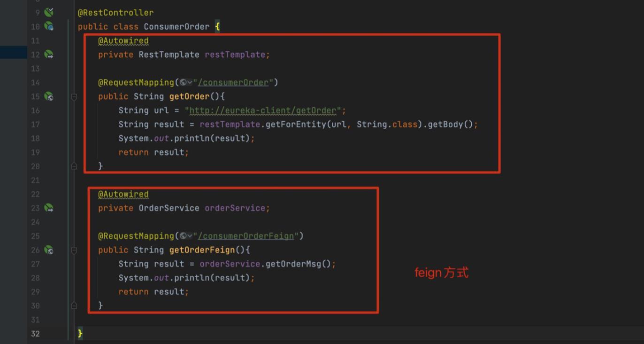Open the http://eureka-client/getOrder URL link
The height and width of the screenshot is (344, 644).
(263, 110)
